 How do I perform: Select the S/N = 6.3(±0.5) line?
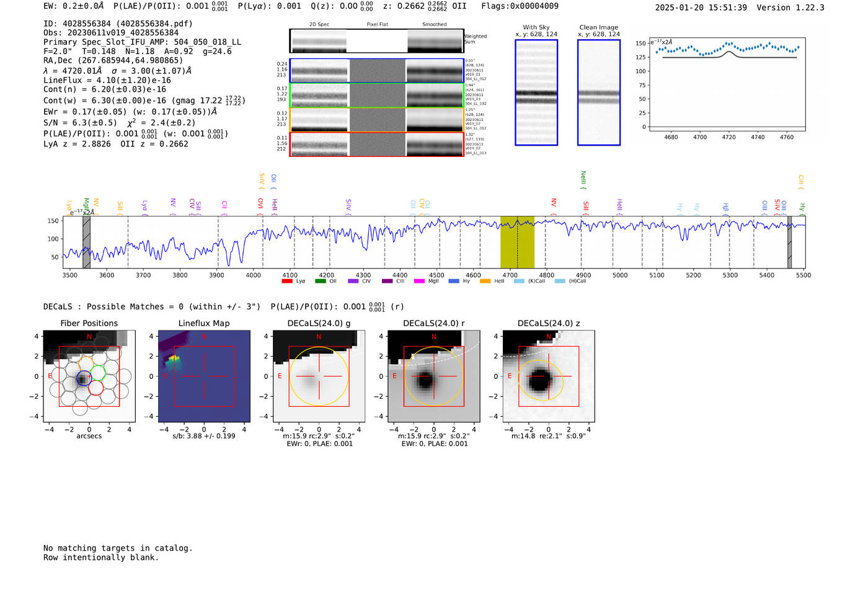click(x=80, y=123)
